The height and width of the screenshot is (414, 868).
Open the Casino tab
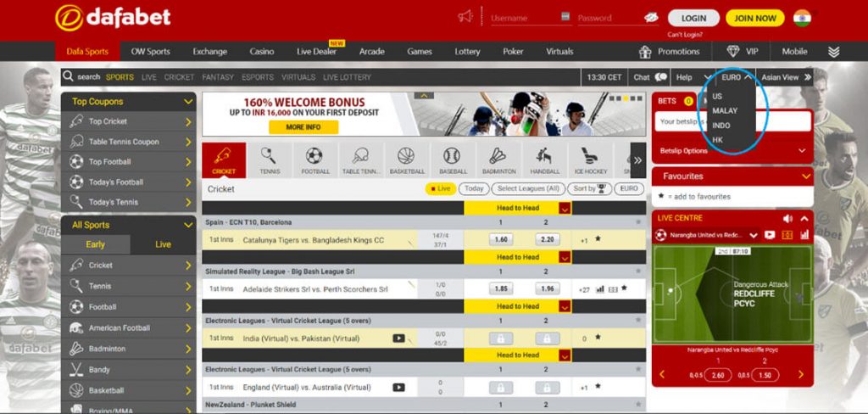[x=262, y=52]
